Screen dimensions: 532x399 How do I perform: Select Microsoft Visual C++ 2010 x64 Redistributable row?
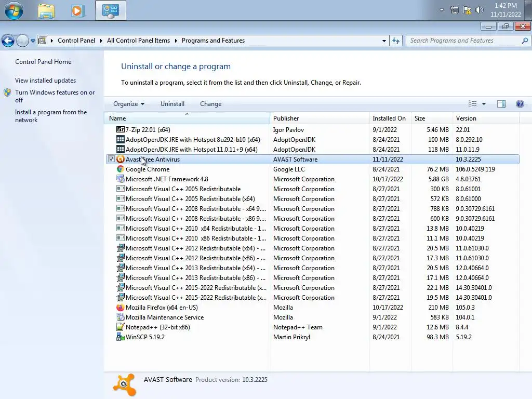click(312, 229)
